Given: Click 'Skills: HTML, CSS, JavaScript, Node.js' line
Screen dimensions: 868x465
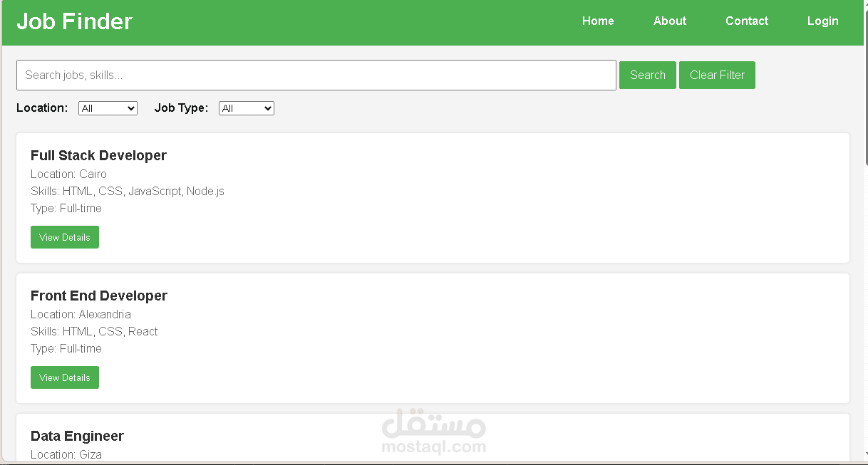Looking at the screenshot, I should coord(128,191).
